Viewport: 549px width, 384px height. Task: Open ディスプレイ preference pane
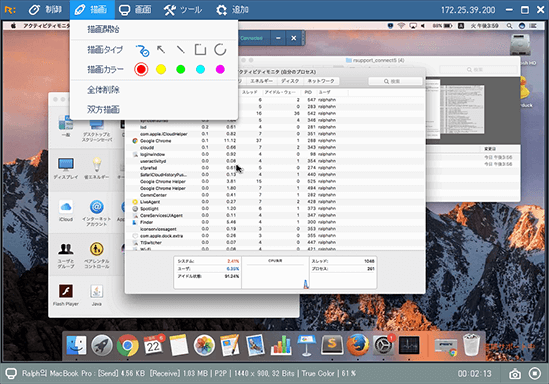pyautogui.click(x=66, y=168)
